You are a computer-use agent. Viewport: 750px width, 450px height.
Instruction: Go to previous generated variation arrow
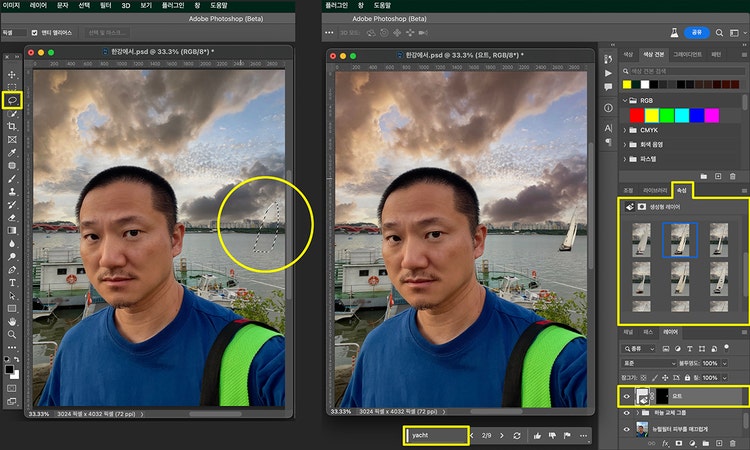tap(472, 436)
